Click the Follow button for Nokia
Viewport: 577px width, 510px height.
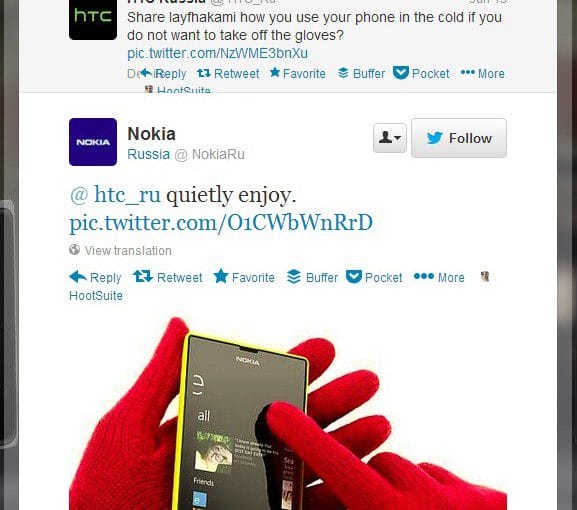pyautogui.click(x=459, y=138)
